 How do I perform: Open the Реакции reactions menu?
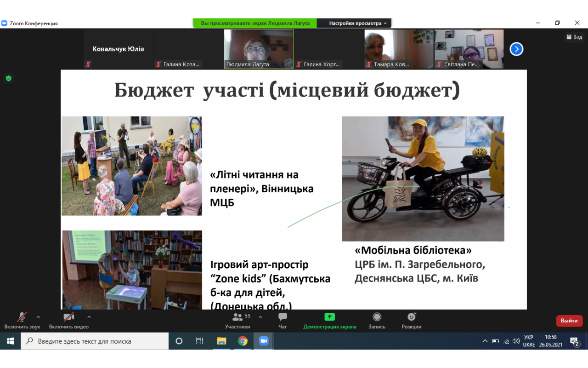411,320
